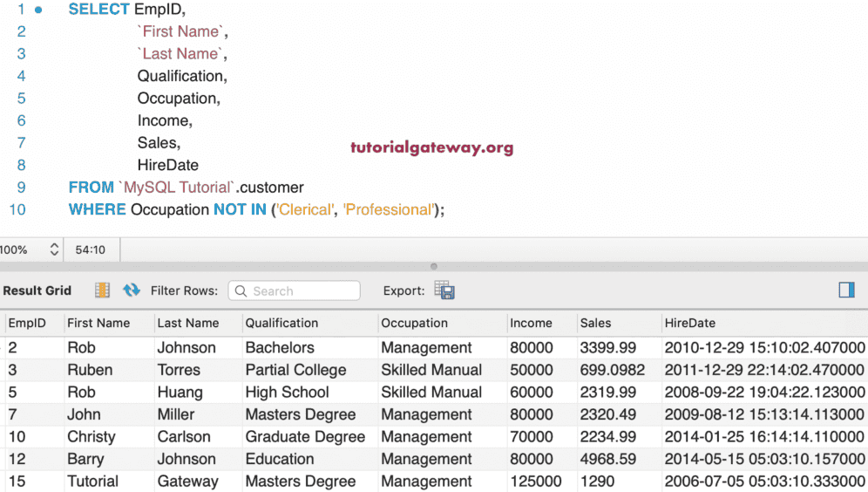
Task: Export the recordset to a file
Action: click(x=444, y=290)
